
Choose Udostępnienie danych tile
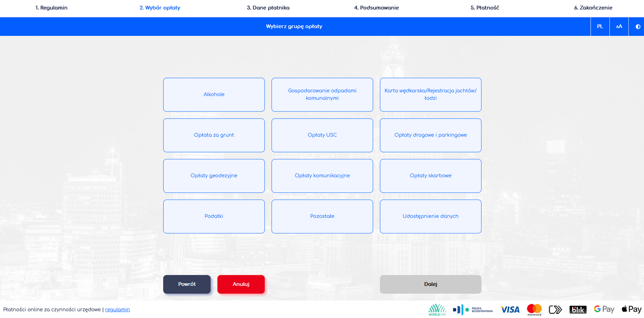point(431,216)
